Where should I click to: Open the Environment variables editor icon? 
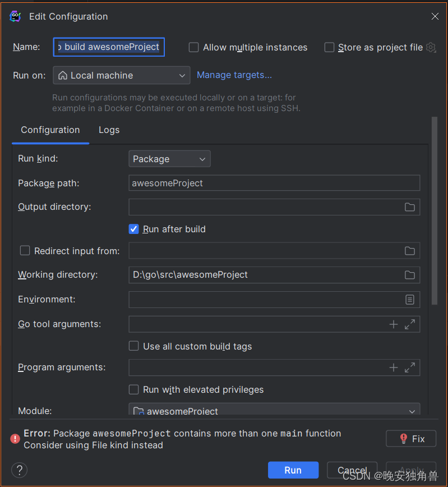tap(409, 299)
